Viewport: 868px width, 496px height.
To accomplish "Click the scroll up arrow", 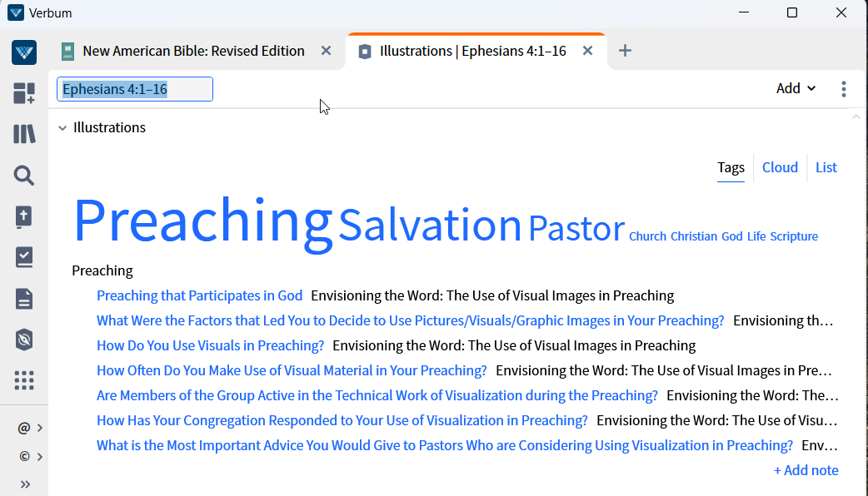I will click(856, 117).
